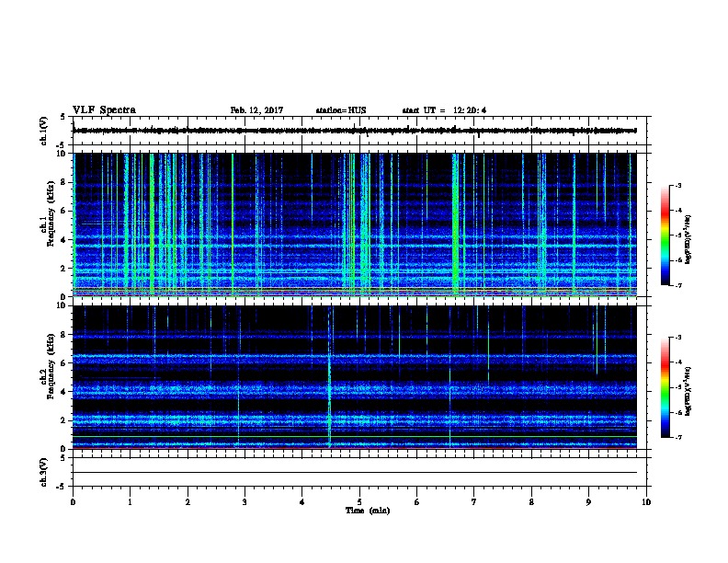The width and height of the screenshot is (728, 563).
Task: Click the "-3" tick on the ch.2 colorbar
Action: 677,338
